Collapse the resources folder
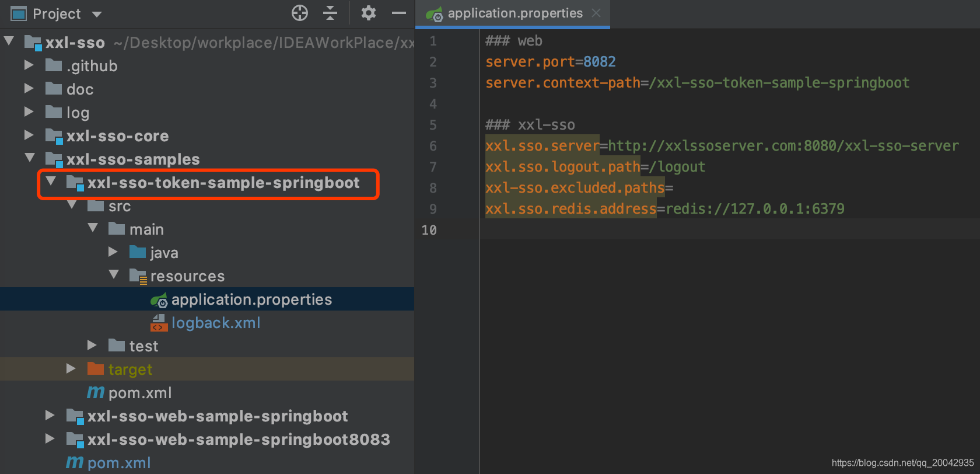 pos(114,274)
